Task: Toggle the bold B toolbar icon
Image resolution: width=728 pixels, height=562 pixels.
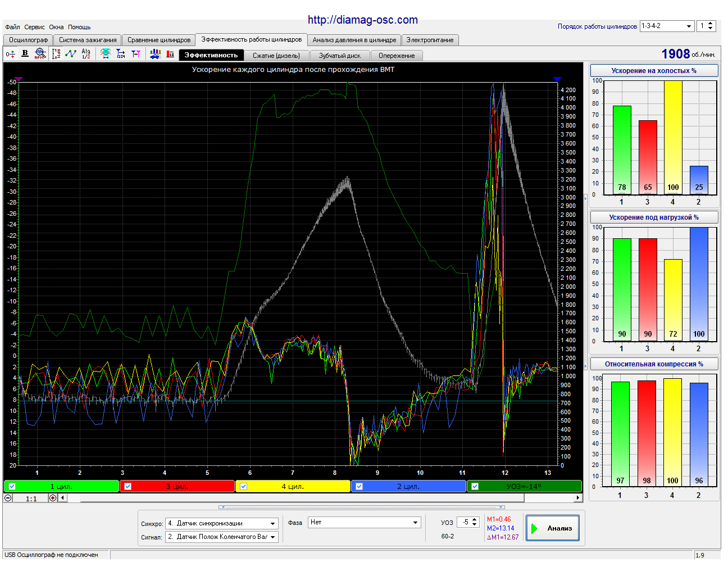Action: pyautogui.click(x=25, y=53)
